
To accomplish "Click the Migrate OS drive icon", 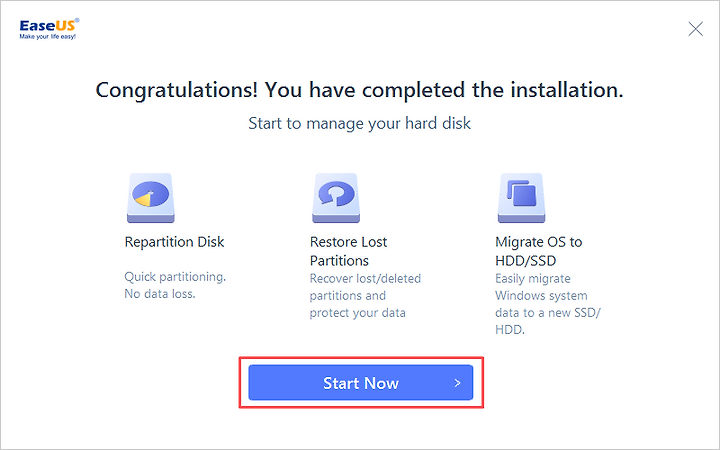I will coord(521,198).
